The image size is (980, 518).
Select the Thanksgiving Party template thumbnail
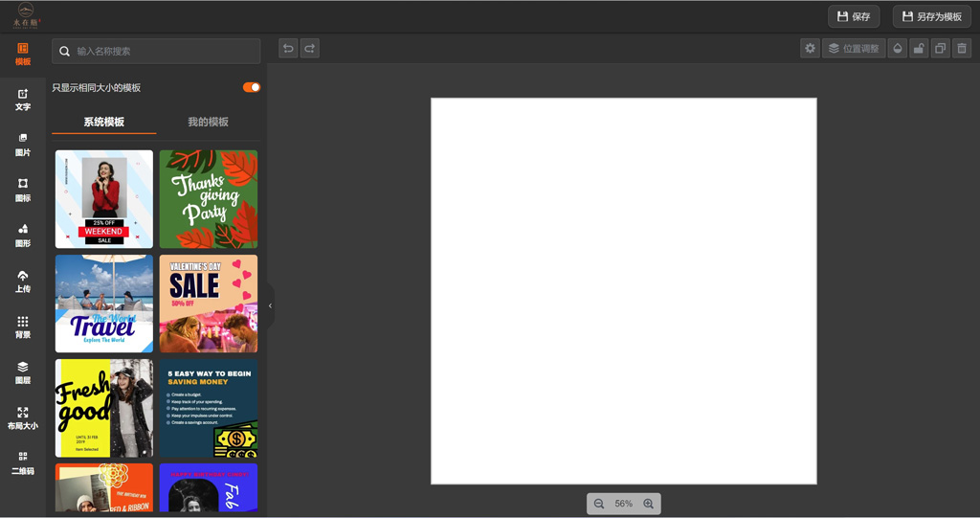click(x=208, y=199)
